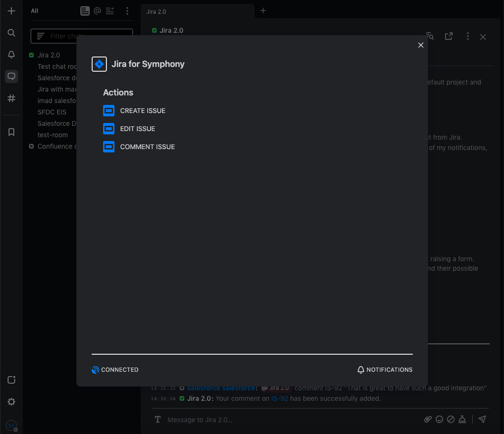The height and width of the screenshot is (434, 504).
Task: Open the test-room chat
Action: [x=53, y=135]
